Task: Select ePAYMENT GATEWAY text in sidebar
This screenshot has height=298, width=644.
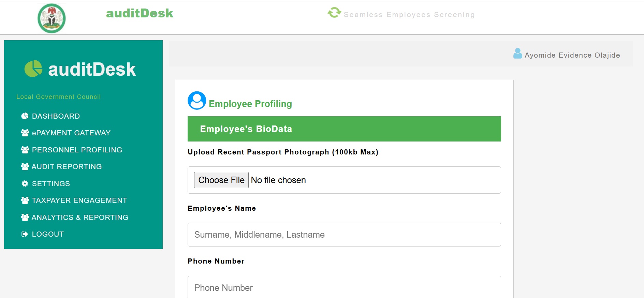Action: (x=71, y=133)
